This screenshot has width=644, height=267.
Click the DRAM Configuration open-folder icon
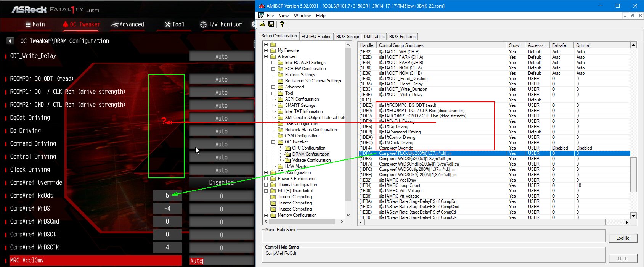287,154
